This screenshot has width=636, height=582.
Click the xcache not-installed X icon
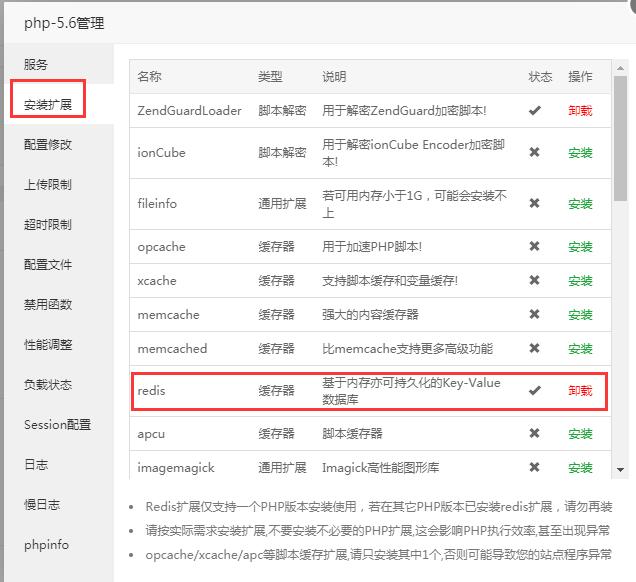tap(534, 281)
